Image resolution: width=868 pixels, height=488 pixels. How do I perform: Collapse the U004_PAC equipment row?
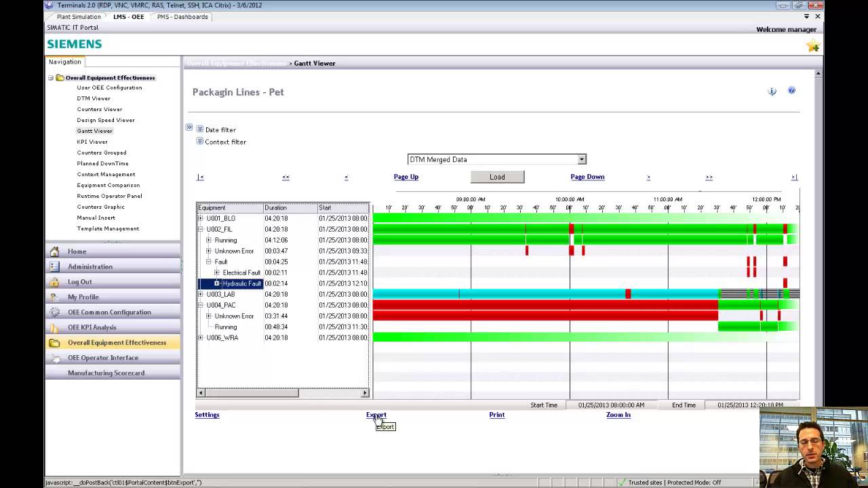[x=201, y=305]
